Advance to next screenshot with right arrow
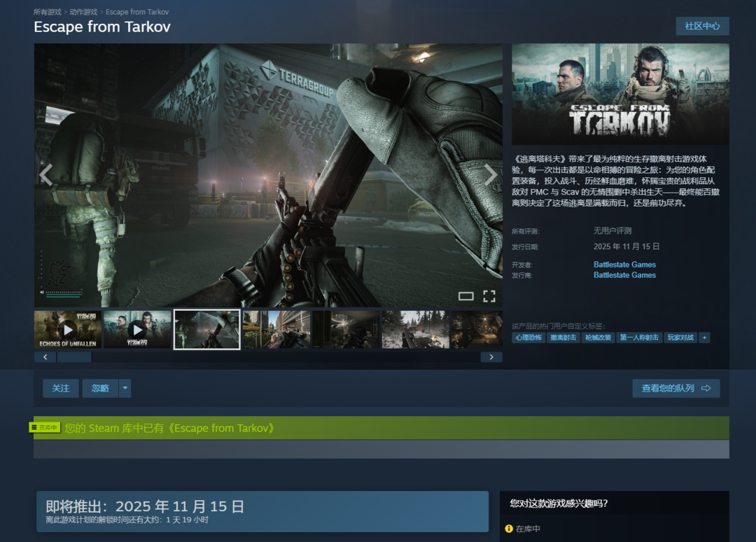 491,174
